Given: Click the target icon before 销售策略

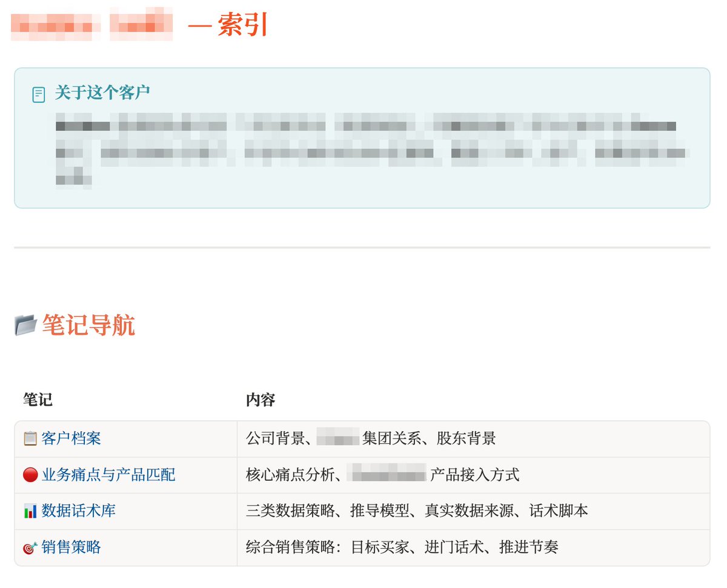Looking at the screenshot, I should (30, 547).
